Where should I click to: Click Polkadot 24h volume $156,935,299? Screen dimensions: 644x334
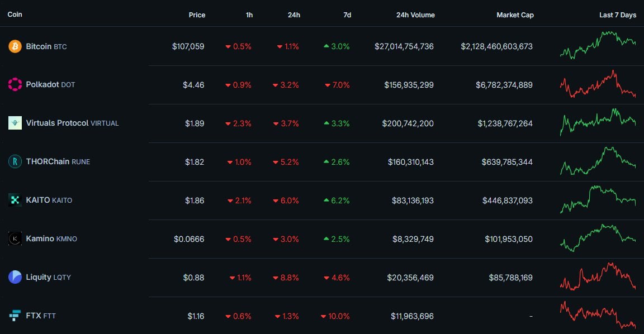point(409,85)
